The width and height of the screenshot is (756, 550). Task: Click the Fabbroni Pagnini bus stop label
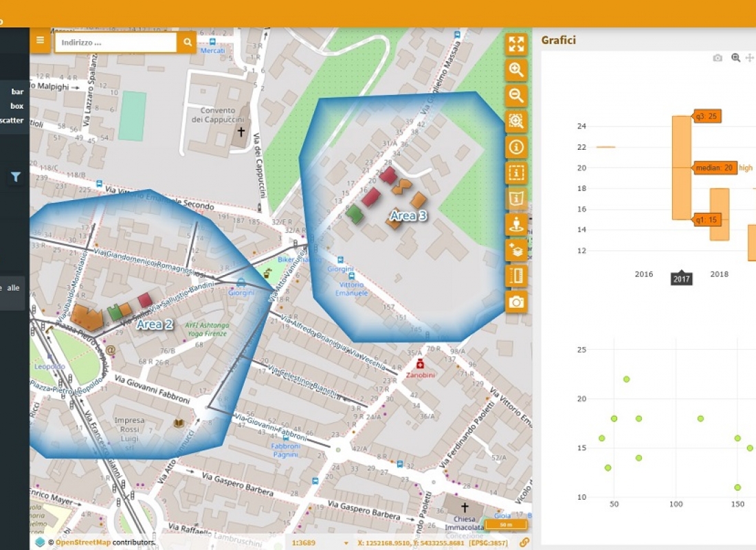285,450
